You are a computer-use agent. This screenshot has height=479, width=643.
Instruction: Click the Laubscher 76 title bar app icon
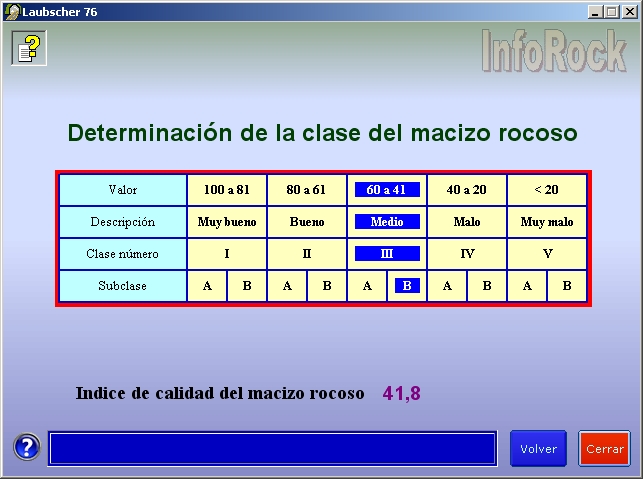[x=11, y=11]
